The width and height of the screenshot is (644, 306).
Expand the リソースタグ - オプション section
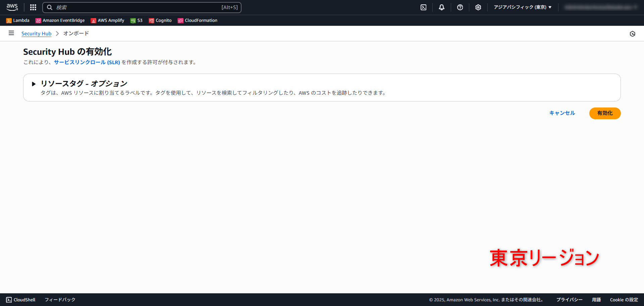click(x=34, y=84)
